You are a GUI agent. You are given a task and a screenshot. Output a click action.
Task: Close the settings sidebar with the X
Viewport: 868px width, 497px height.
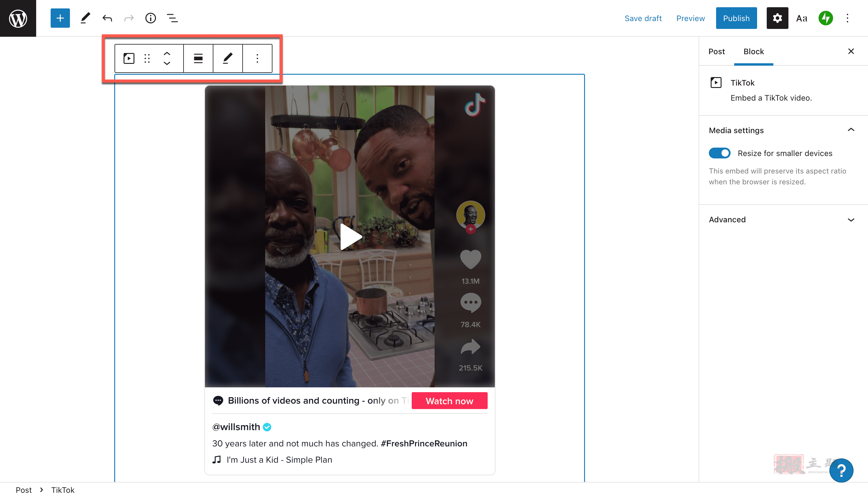point(851,51)
